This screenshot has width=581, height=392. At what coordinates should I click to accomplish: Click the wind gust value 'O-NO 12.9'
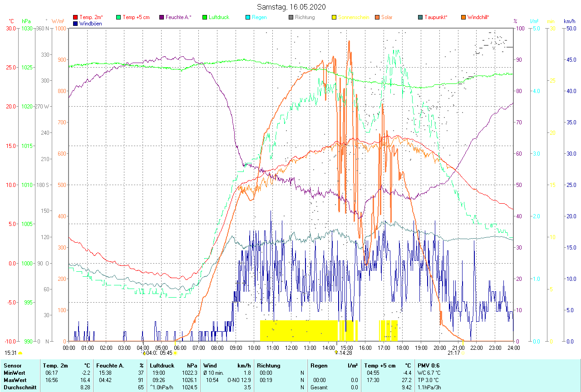[239, 380]
